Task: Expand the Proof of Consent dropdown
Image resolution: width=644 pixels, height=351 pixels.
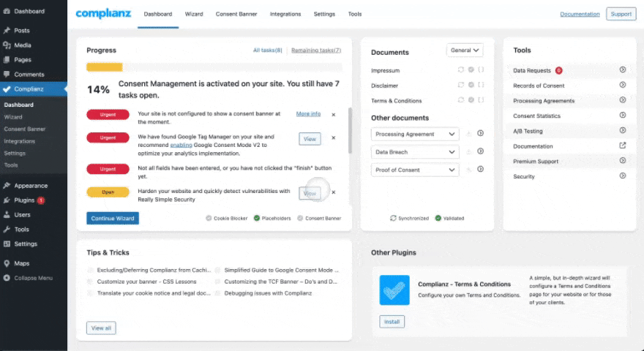Action: 415,170
